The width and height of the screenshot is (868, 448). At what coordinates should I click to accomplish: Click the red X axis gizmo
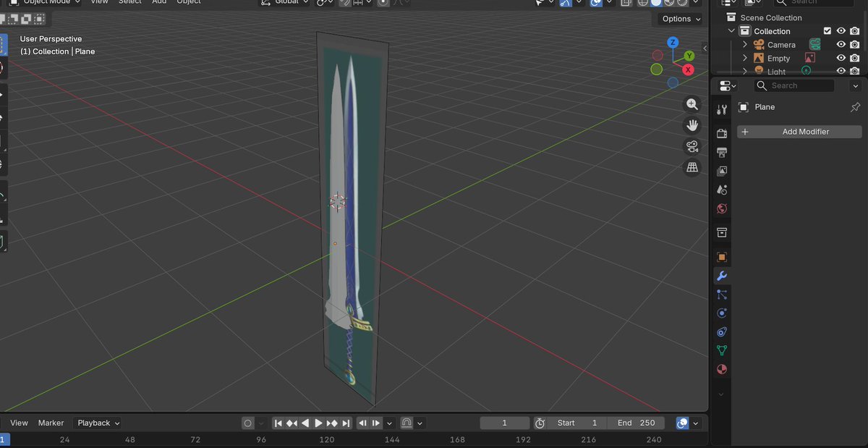(x=688, y=69)
